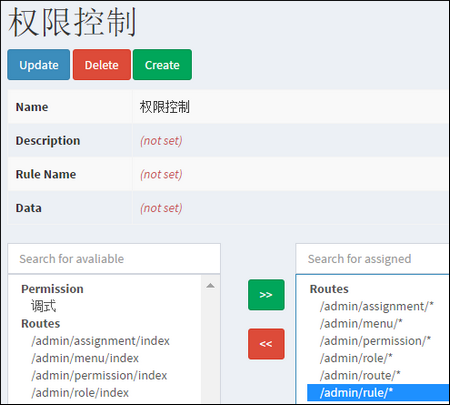Click the scrollbar up arrow in available list

click(x=210, y=286)
